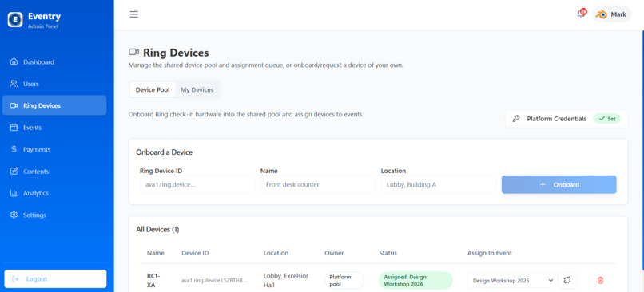
Task: Click the Onboard a Device heading
Action: (165, 152)
